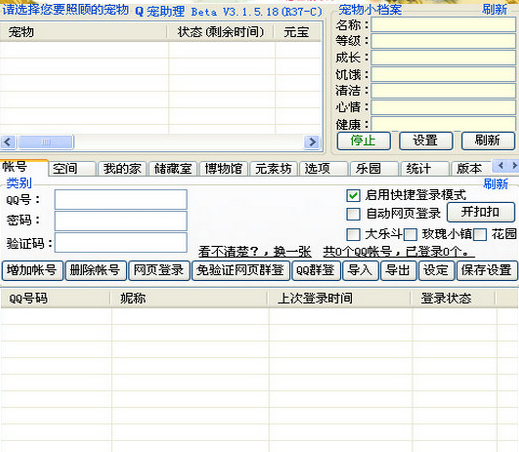Check the 玫瑰小镇 checkbox
The image size is (519, 452).
pyautogui.click(x=410, y=234)
